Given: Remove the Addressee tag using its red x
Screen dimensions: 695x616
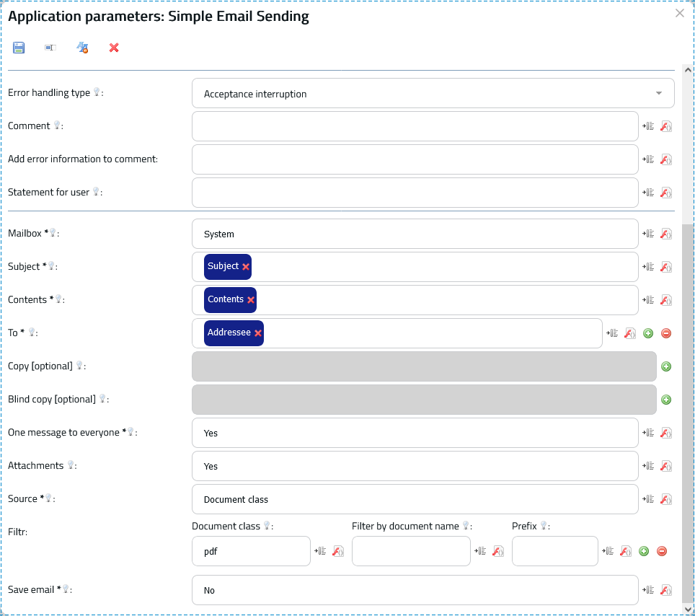Looking at the screenshot, I should (x=258, y=333).
